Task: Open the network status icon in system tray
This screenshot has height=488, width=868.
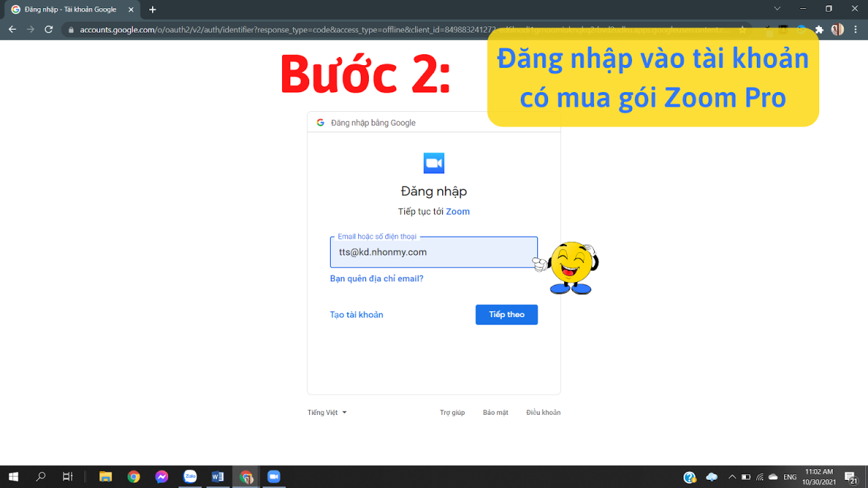Action: tap(759, 476)
